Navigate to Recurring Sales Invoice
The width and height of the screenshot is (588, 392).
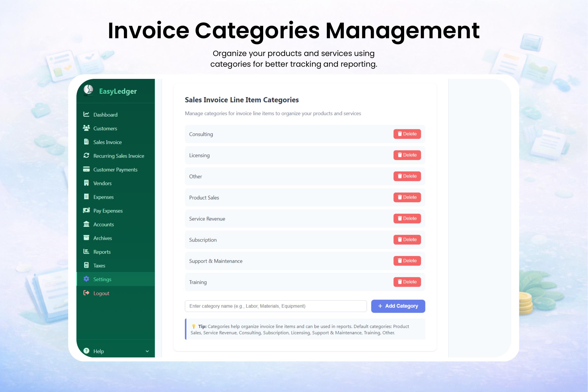[x=115, y=156]
